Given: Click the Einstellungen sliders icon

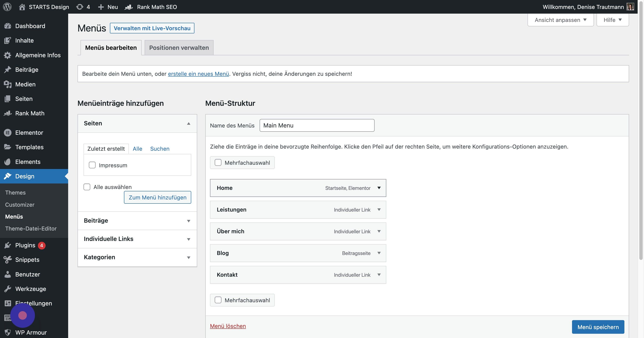Looking at the screenshot, I should click(8, 303).
